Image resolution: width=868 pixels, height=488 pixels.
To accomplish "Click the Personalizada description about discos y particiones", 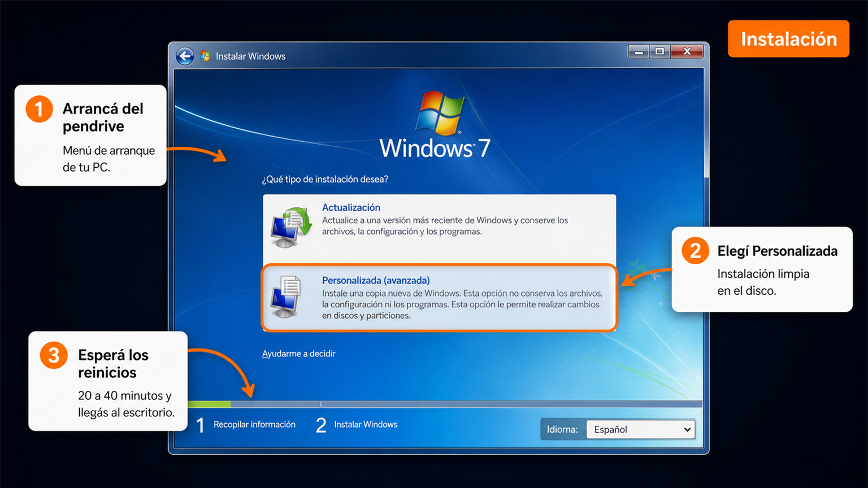I will [x=462, y=304].
